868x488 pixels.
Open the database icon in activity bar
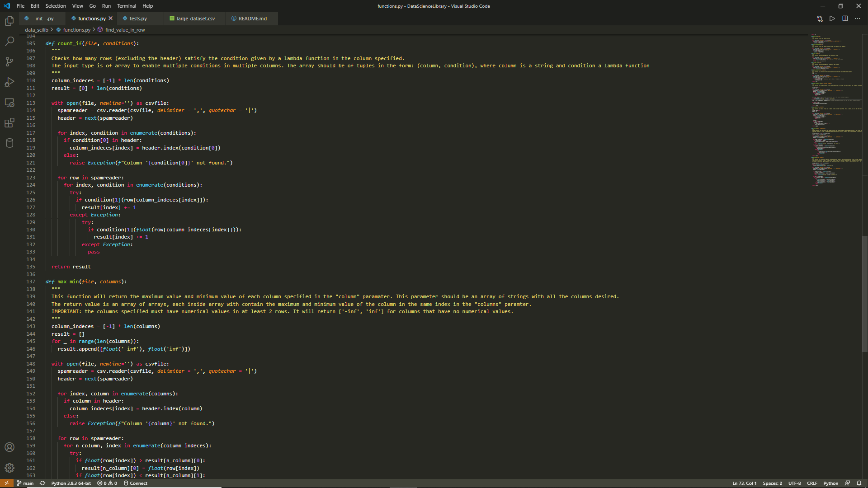9,143
